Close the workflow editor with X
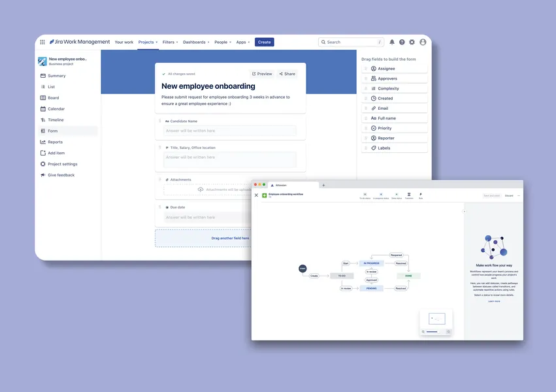Screen dimensions: 556x392 [x=256, y=195]
